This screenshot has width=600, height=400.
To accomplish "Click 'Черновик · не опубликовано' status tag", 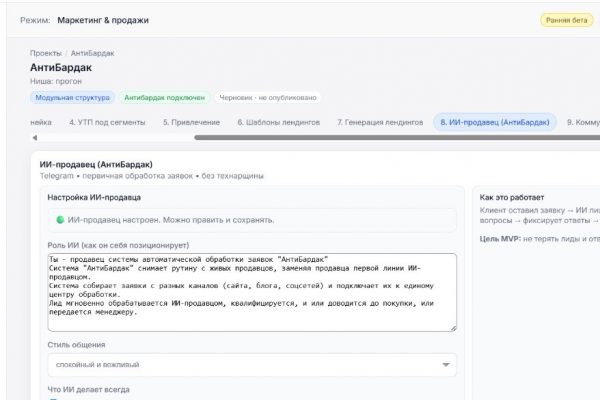I will (x=268, y=98).
